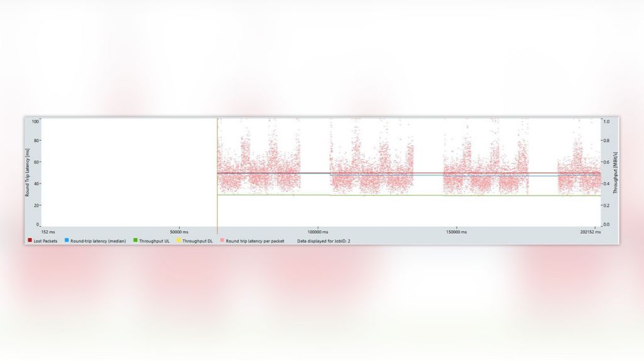The width and height of the screenshot is (644, 362).
Task: Click the green Throughput UL legend swatch
Action: point(135,240)
